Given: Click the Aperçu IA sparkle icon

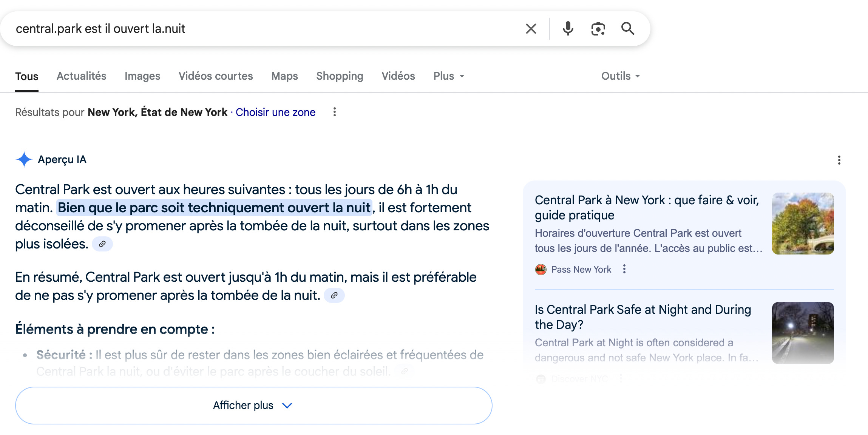Looking at the screenshot, I should coord(24,159).
